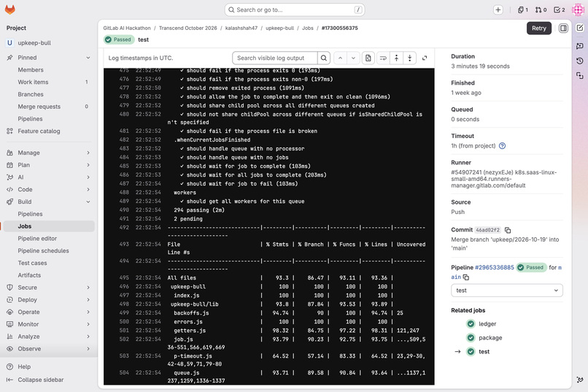The image size is (588, 392).
Task: Click the status icon beside ledger job
Action: (x=471, y=323)
